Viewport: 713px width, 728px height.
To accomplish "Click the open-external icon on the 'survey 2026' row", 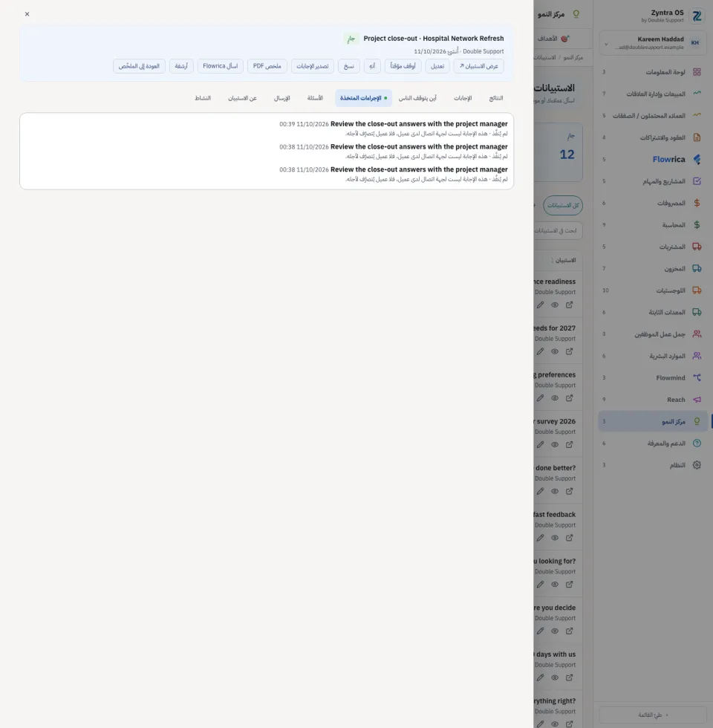I will click(x=569, y=445).
